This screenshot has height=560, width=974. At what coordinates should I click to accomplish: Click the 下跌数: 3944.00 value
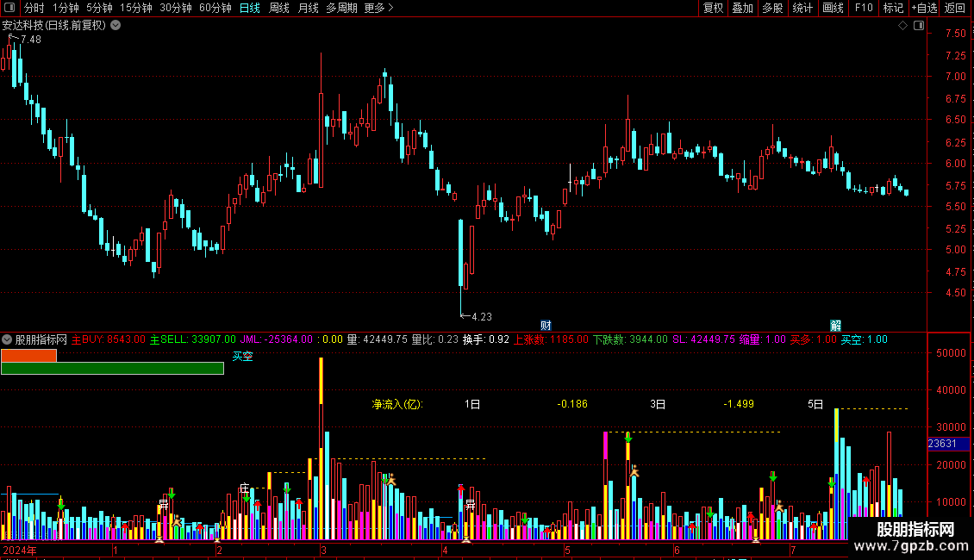pyautogui.click(x=630, y=339)
